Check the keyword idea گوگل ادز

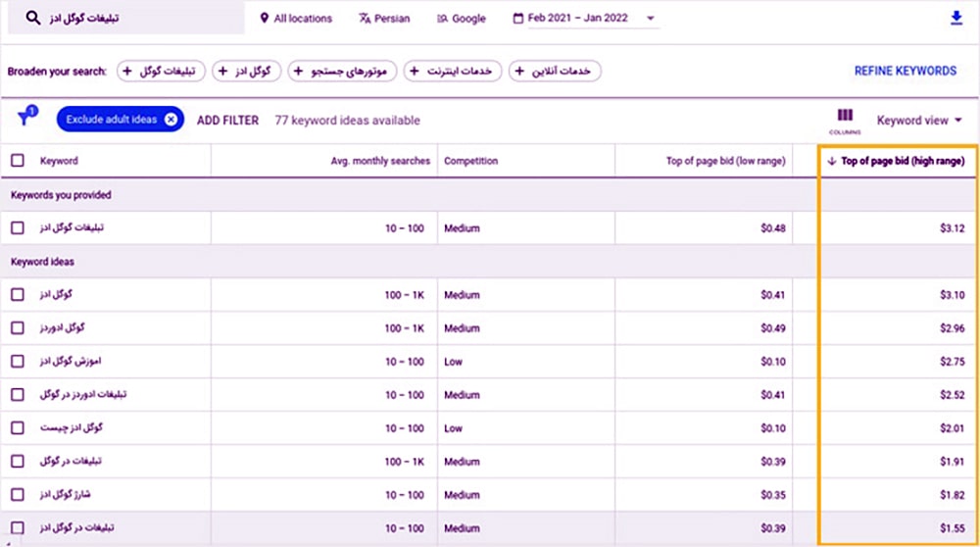point(18,294)
